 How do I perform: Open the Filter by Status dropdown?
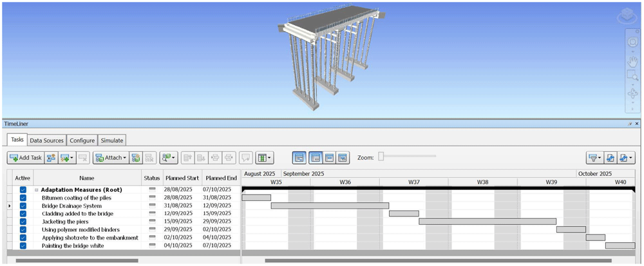594,158
